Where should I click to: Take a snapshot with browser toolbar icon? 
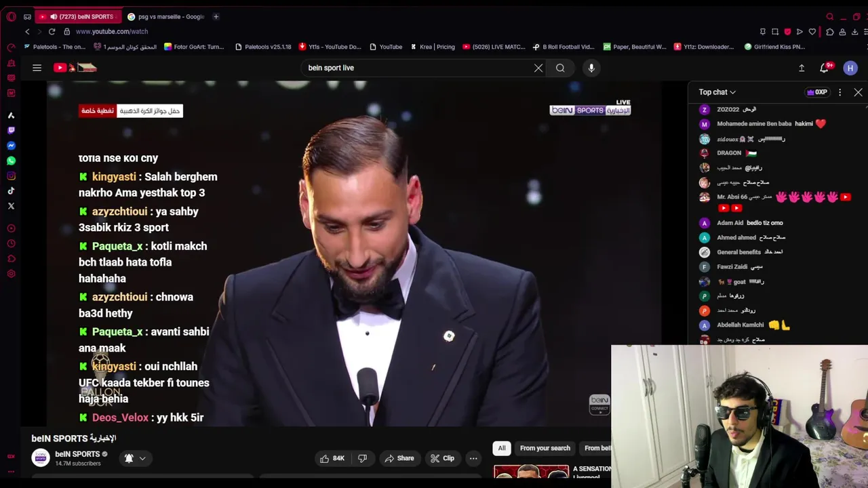(x=775, y=31)
